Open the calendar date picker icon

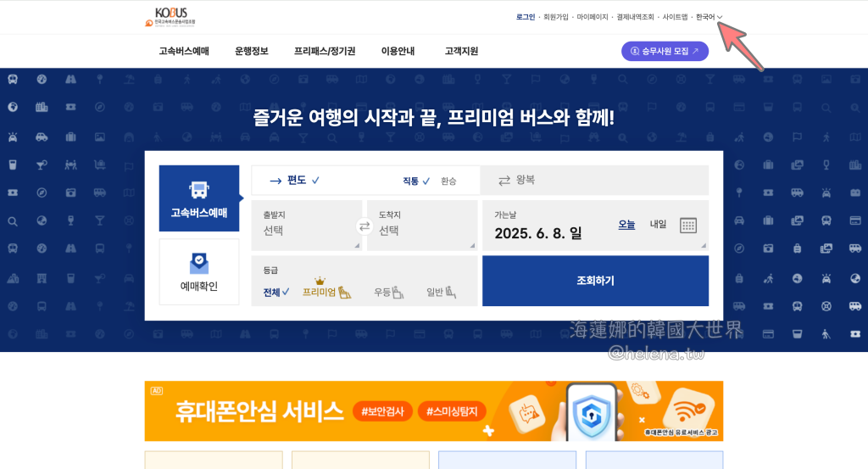688,225
